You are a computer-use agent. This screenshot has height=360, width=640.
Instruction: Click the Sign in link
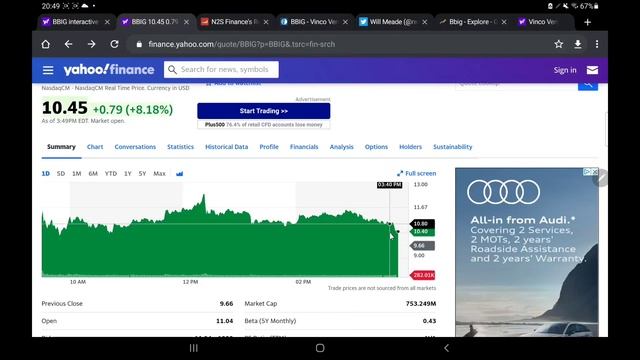pyautogui.click(x=565, y=70)
